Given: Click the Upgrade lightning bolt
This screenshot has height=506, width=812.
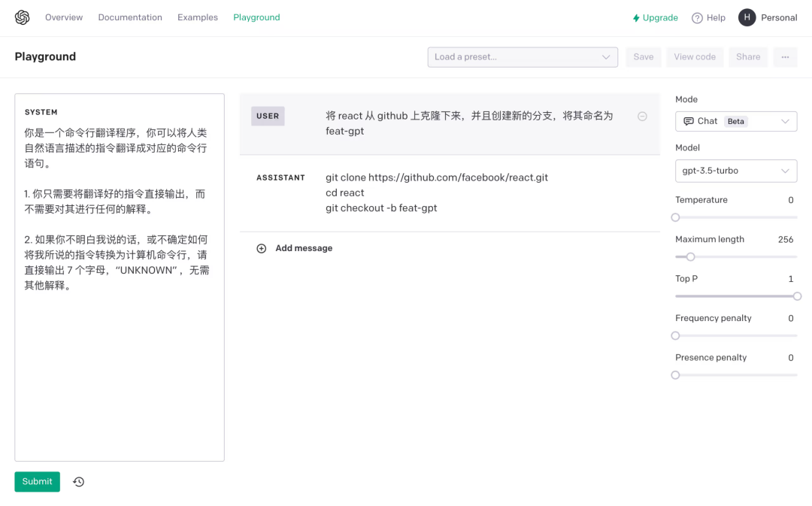Looking at the screenshot, I should coord(635,17).
